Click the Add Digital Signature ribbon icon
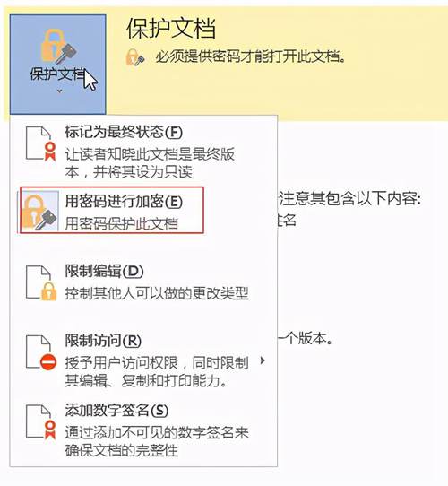Image resolution: width=448 pixels, height=486 pixels. click(x=41, y=421)
